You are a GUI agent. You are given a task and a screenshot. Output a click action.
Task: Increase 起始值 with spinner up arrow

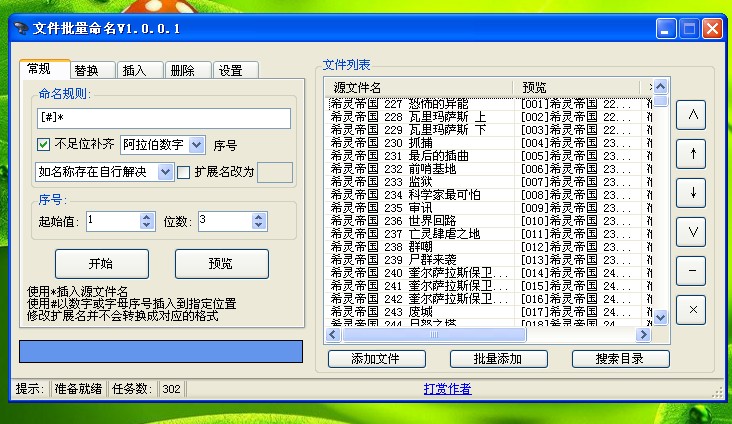pyautogui.click(x=147, y=215)
